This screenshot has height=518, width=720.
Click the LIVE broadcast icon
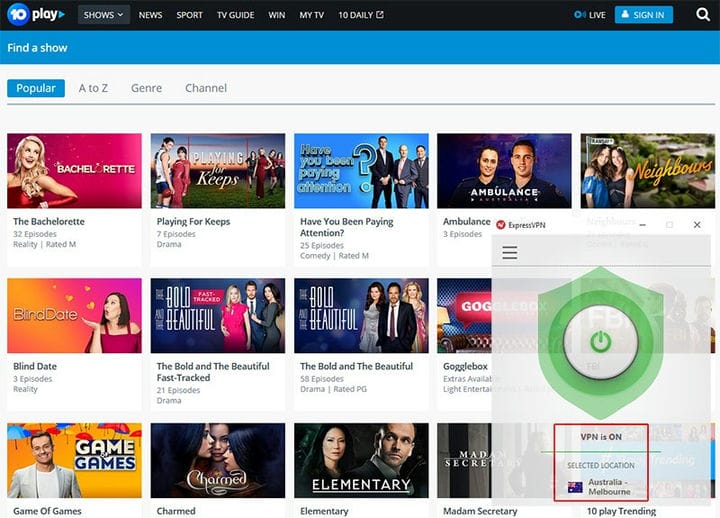pos(579,15)
